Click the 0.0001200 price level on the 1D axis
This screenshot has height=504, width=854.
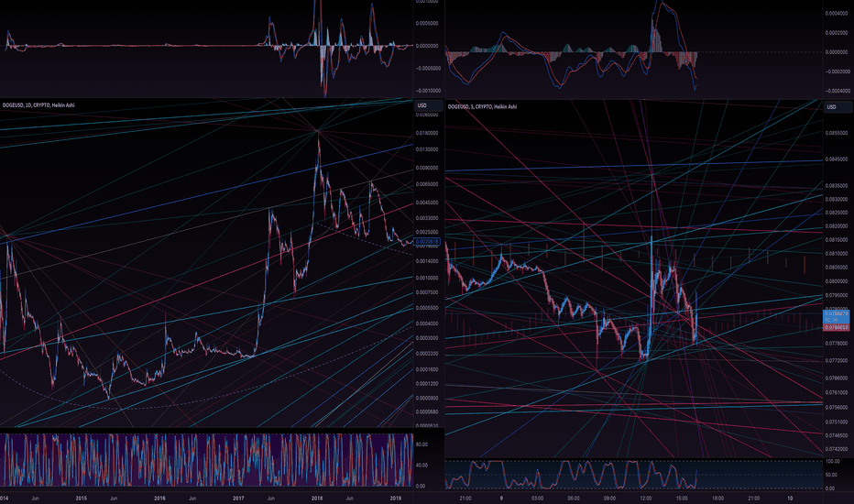pyautogui.click(x=426, y=384)
